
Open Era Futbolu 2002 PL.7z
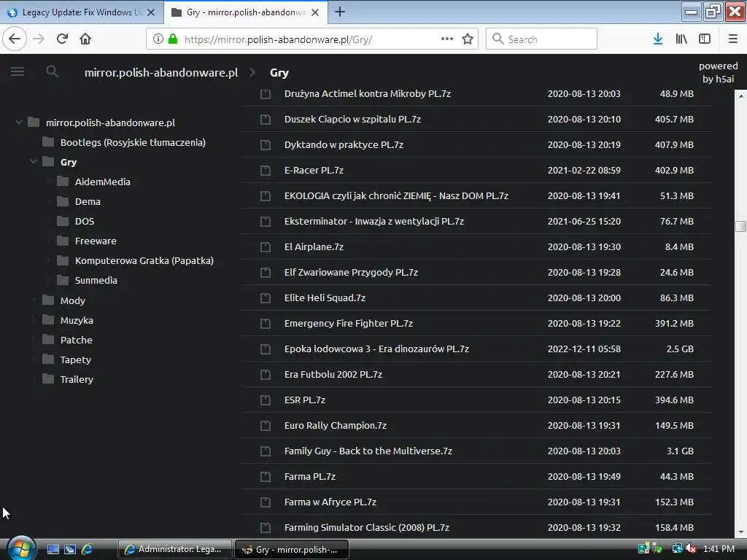coord(333,374)
